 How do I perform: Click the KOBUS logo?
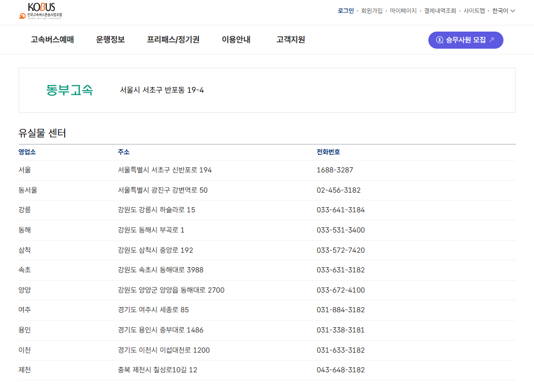coord(41,10)
